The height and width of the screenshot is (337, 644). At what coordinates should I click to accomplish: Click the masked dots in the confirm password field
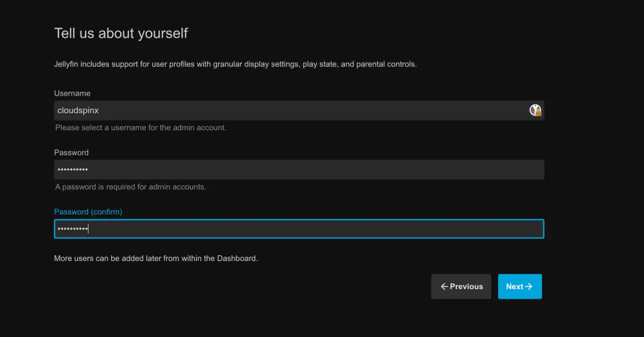72,229
